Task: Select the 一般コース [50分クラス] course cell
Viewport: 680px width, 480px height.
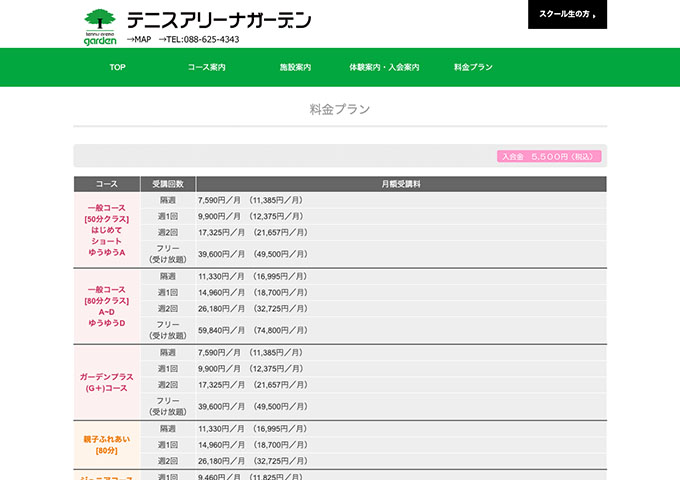Action: (107, 230)
